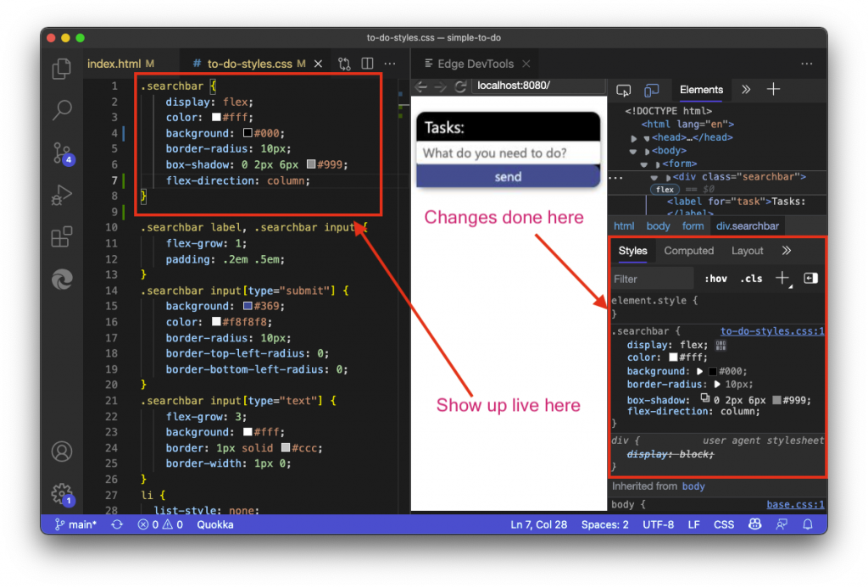Select body in the breadcrumb trail

pyautogui.click(x=658, y=225)
